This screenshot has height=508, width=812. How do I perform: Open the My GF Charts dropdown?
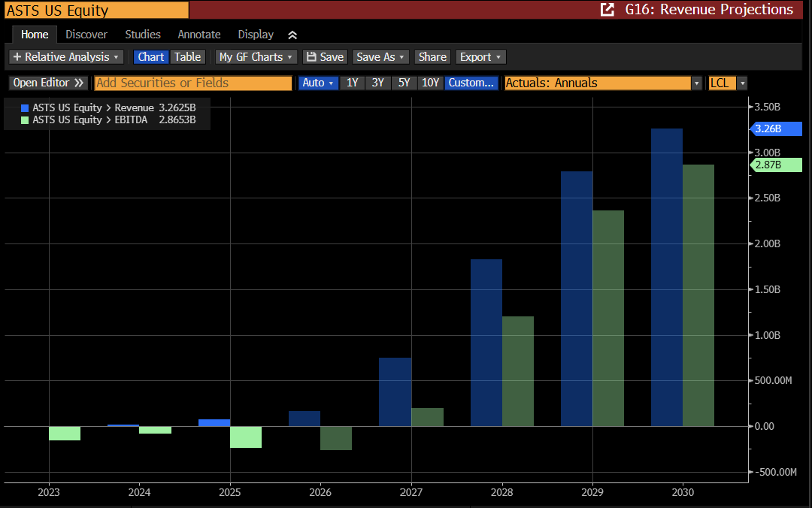[x=256, y=57]
